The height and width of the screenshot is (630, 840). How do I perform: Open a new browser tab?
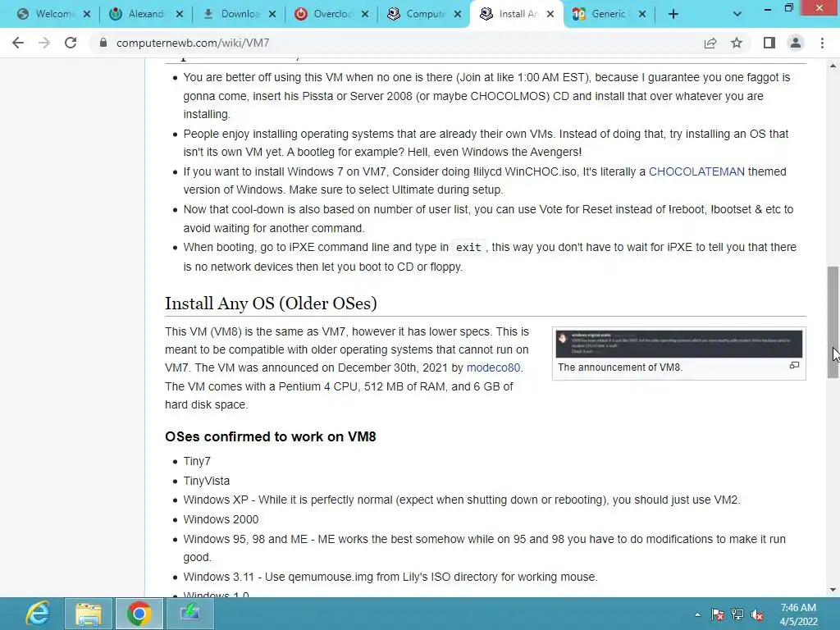click(x=673, y=15)
